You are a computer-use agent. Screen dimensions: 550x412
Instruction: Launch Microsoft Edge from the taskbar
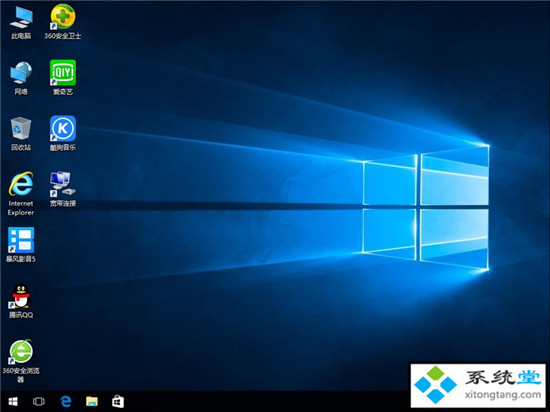pyautogui.click(x=66, y=401)
